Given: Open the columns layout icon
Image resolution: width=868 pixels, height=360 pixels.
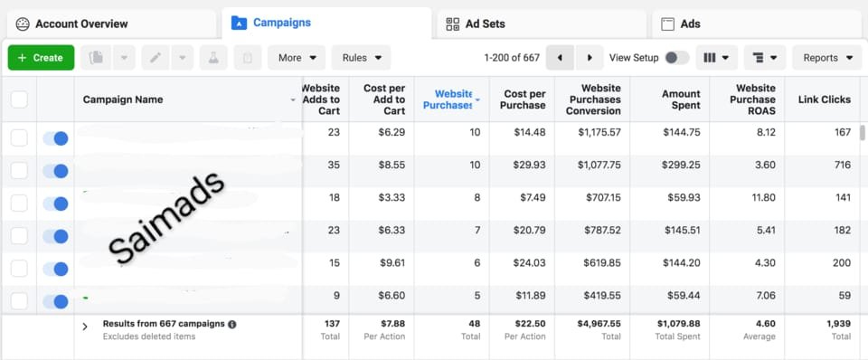Looking at the screenshot, I should click(x=716, y=58).
